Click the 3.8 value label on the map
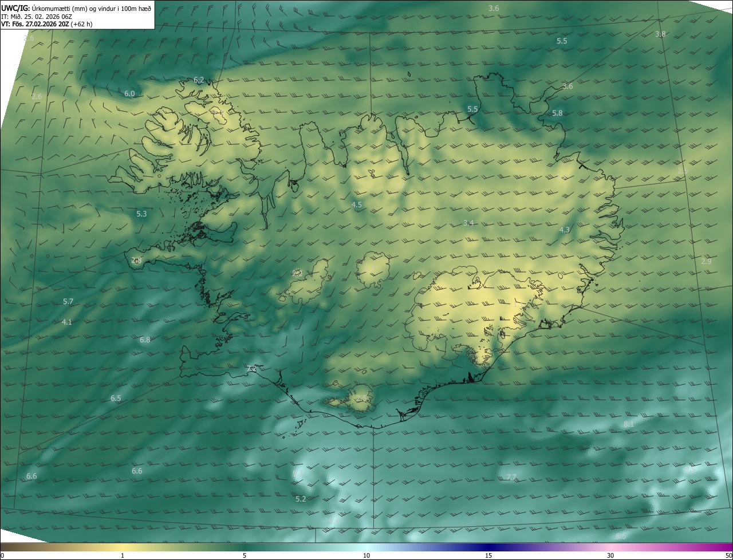Screen dimensions: 733x560 [660, 34]
